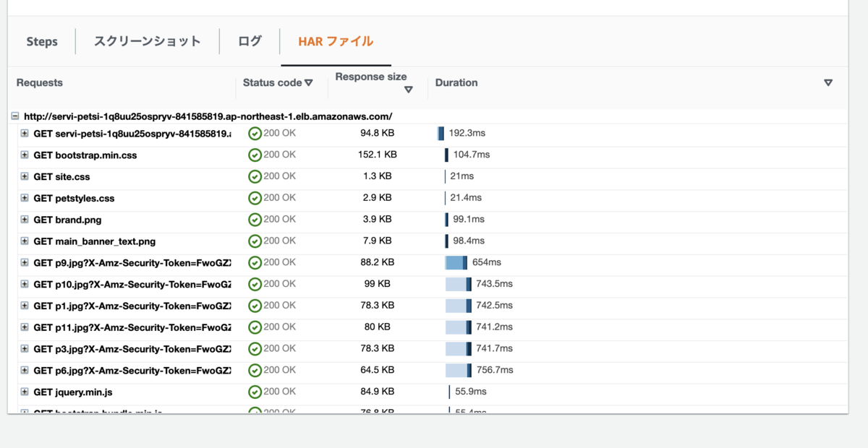Select the HAR ファイル tab

click(336, 41)
